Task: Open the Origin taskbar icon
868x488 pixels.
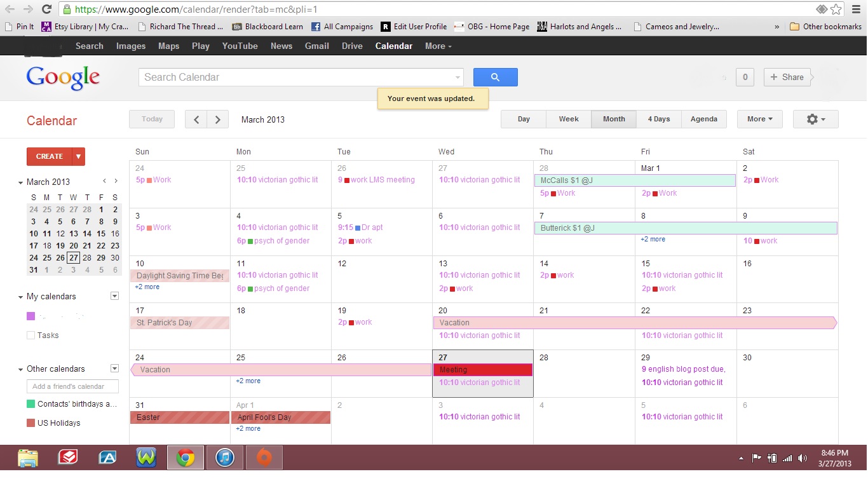Action: (264, 457)
